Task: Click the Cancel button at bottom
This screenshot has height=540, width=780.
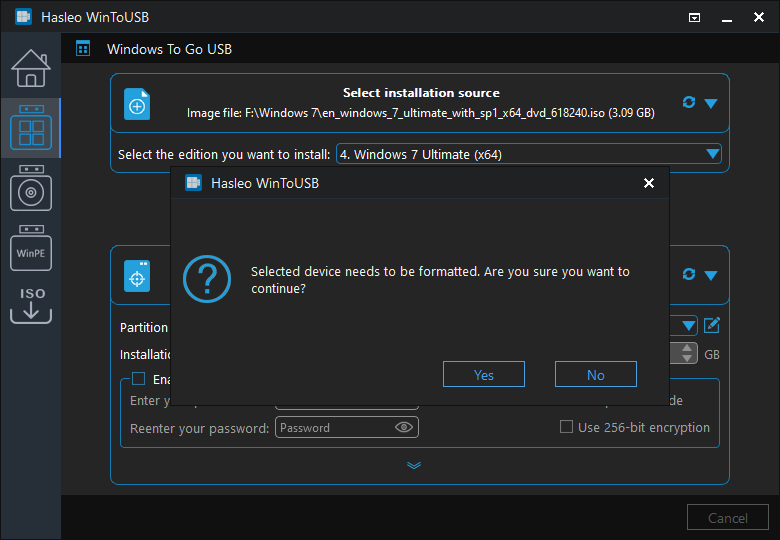Action: (x=727, y=518)
